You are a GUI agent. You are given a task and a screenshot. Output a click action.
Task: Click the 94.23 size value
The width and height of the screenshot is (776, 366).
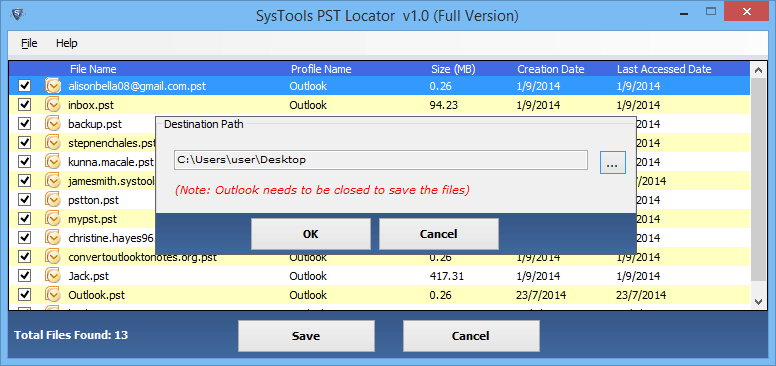[x=445, y=105]
